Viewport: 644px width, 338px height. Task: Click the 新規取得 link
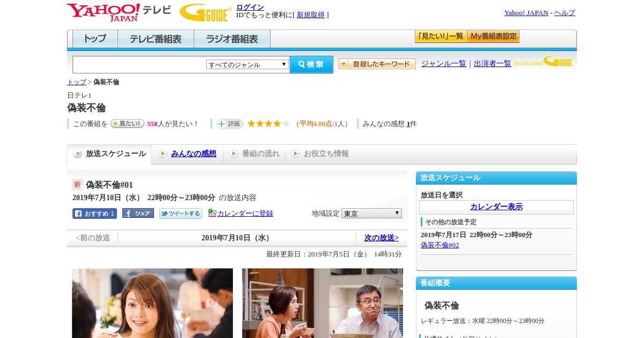pos(311,15)
